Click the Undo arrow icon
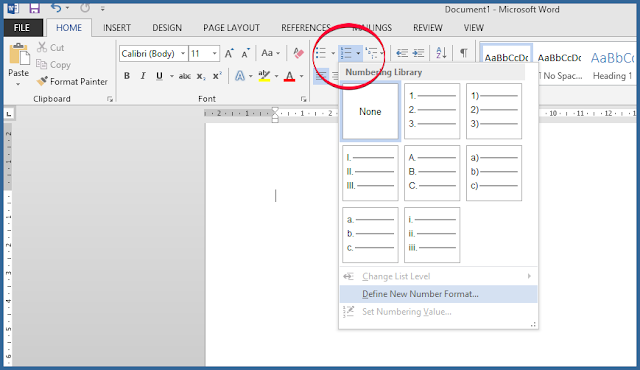This screenshot has width=640, height=370. [x=56, y=8]
